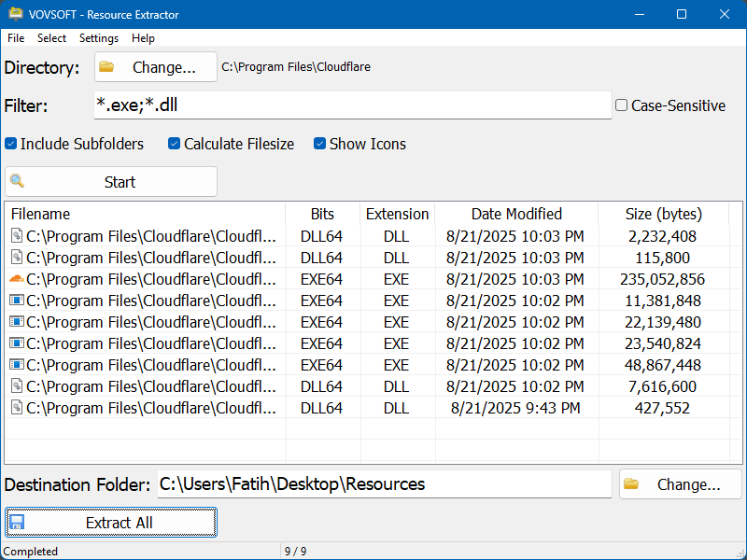
Task: Click the magnifier icon on the Start button
Action: [17, 181]
